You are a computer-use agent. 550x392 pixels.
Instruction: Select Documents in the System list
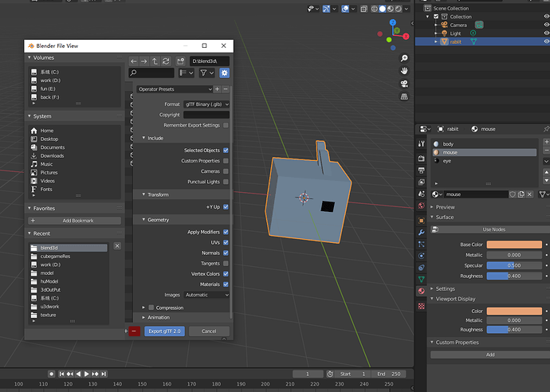(53, 147)
